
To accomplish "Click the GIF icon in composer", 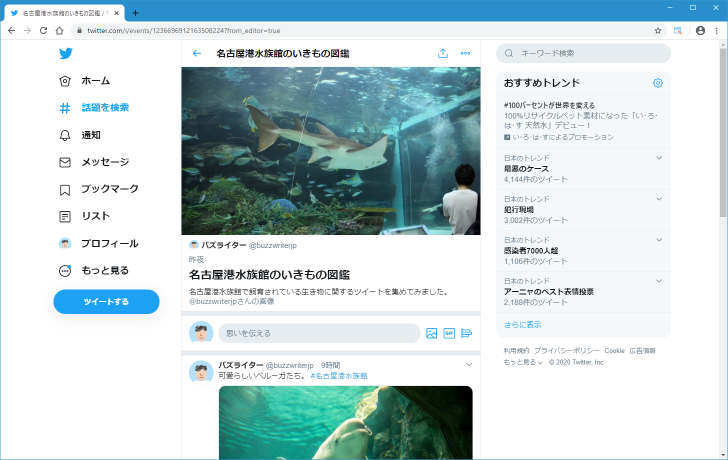I will coord(449,333).
